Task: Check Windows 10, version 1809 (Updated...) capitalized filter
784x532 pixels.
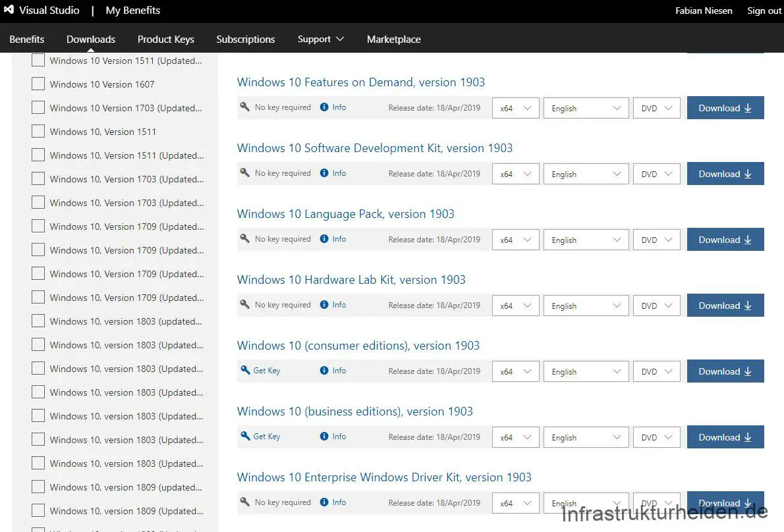Action: pos(38,510)
